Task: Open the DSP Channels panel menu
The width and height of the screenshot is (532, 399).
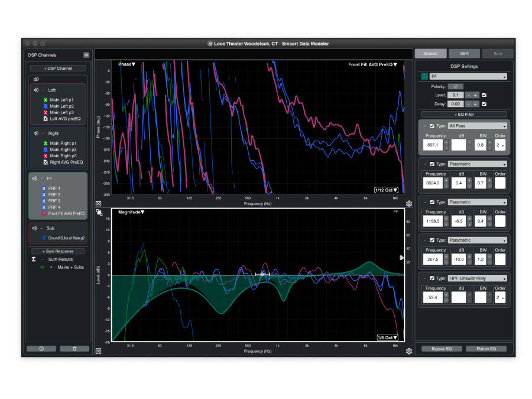Action: tap(86, 55)
